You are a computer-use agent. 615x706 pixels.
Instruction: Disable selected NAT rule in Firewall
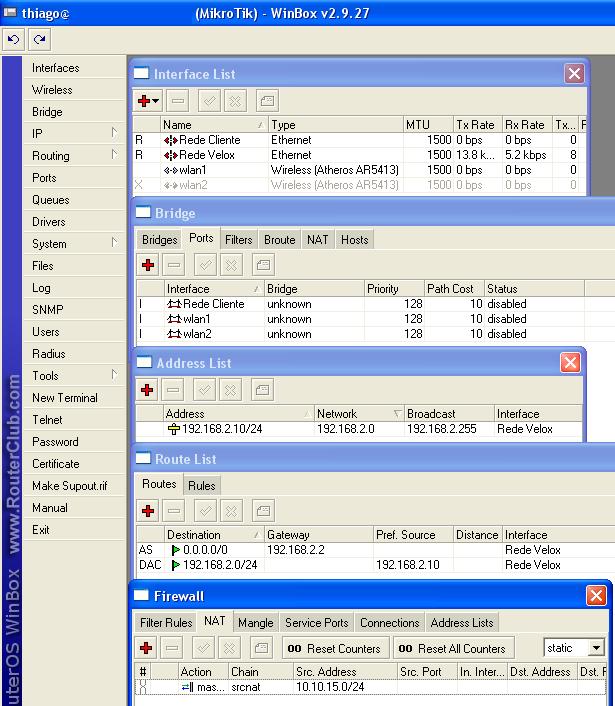point(229,648)
